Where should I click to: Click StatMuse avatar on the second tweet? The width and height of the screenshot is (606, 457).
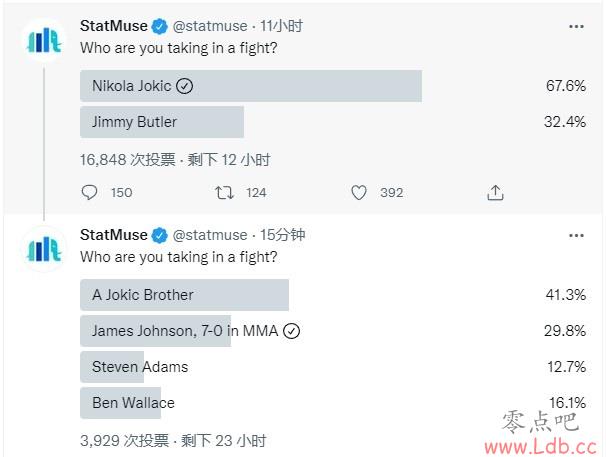coord(44,249)
